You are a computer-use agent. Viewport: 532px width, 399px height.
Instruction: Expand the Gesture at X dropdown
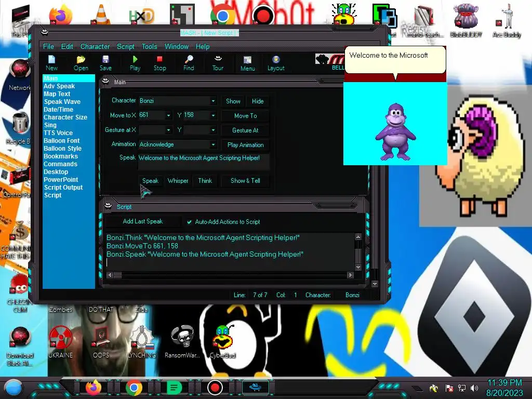(x=168, y=130)
